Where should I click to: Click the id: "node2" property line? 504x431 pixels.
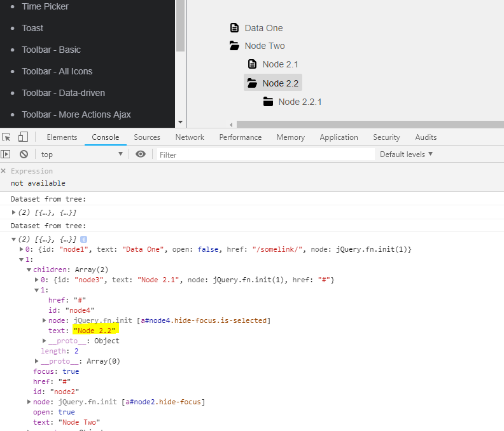[56, 392]
